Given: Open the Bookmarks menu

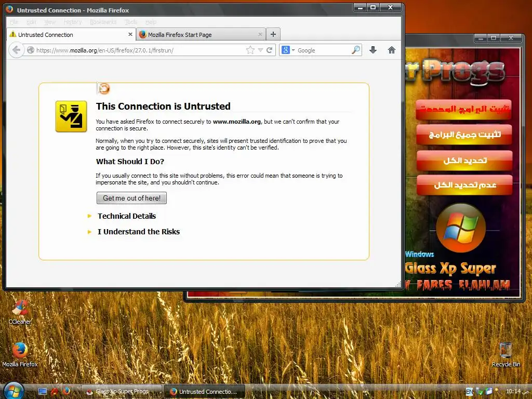Looking at the screenshot, I should (103, 22).
